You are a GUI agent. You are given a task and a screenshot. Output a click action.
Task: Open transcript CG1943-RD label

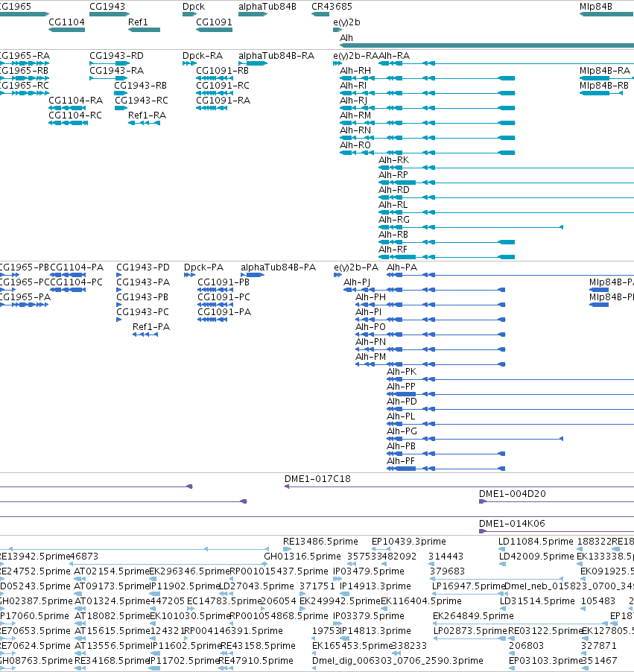pos(117,56)
